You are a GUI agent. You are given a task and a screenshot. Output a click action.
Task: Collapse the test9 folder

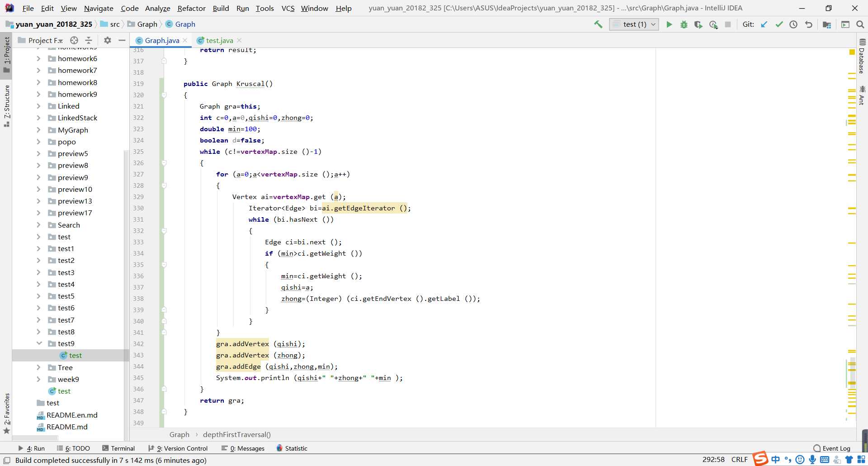click(39, 343)
